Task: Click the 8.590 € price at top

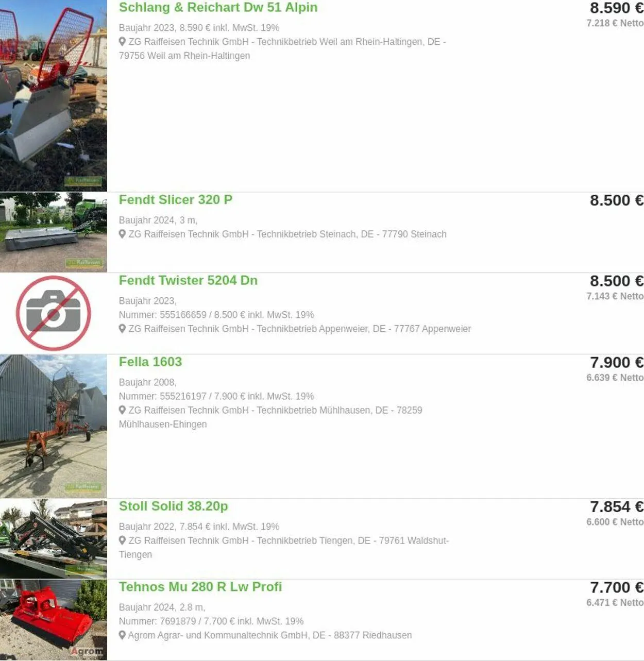Action: [617, 8]
